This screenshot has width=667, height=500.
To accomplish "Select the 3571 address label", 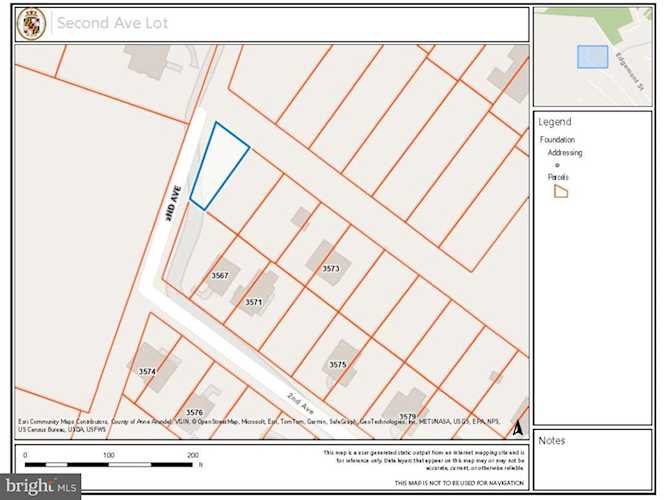I will click(x=253, y=302).
